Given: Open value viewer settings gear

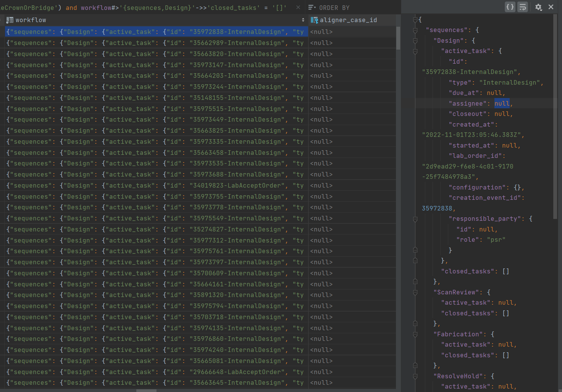Looking at the screenshot, I should click(x=538, y=7).
